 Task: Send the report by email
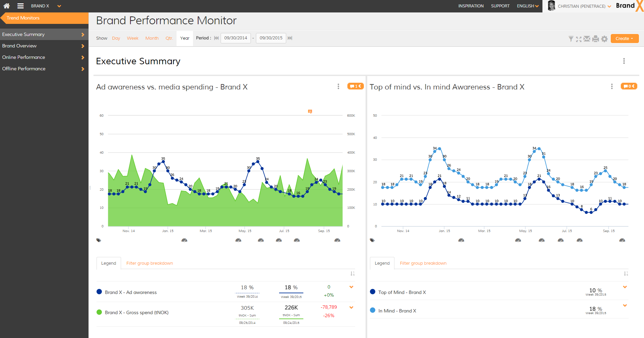click(x=587, y=39)
